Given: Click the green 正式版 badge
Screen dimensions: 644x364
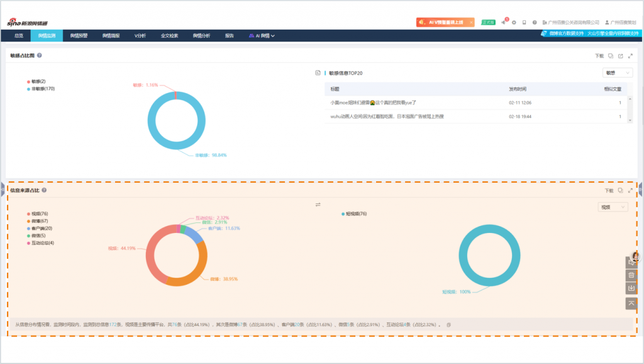Looking at the screenshot, I should click(488, 22).
